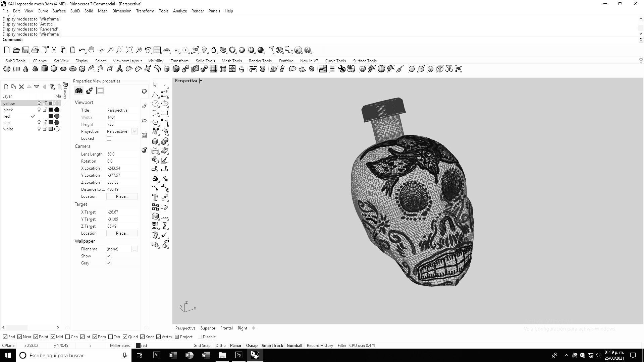Toggle the Vertex osnap checkbox
Image resolution: width=644 pixels, height=362 pixels.
[159, 337]
